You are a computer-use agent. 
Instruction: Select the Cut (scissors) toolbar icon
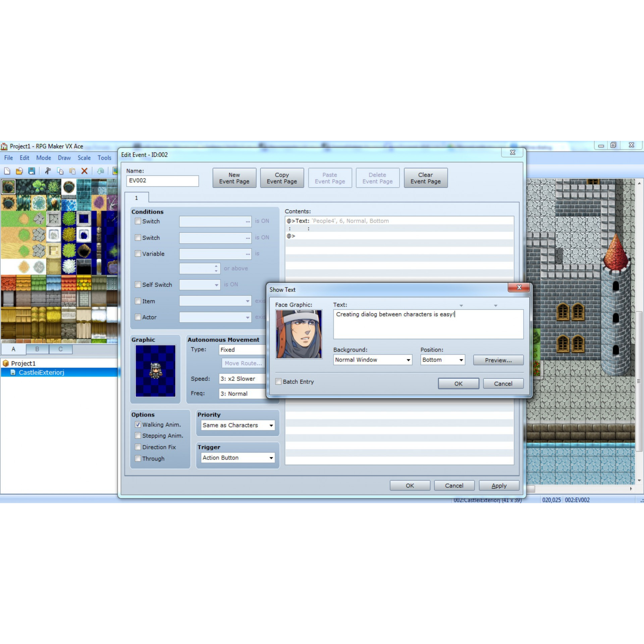(x=47, y=171)
